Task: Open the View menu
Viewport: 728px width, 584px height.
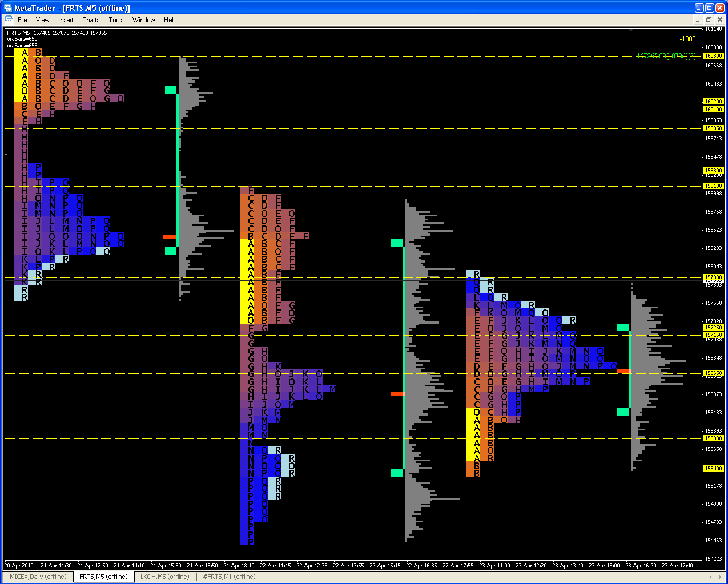Action: pyautogui.click(x=42, y=20)
